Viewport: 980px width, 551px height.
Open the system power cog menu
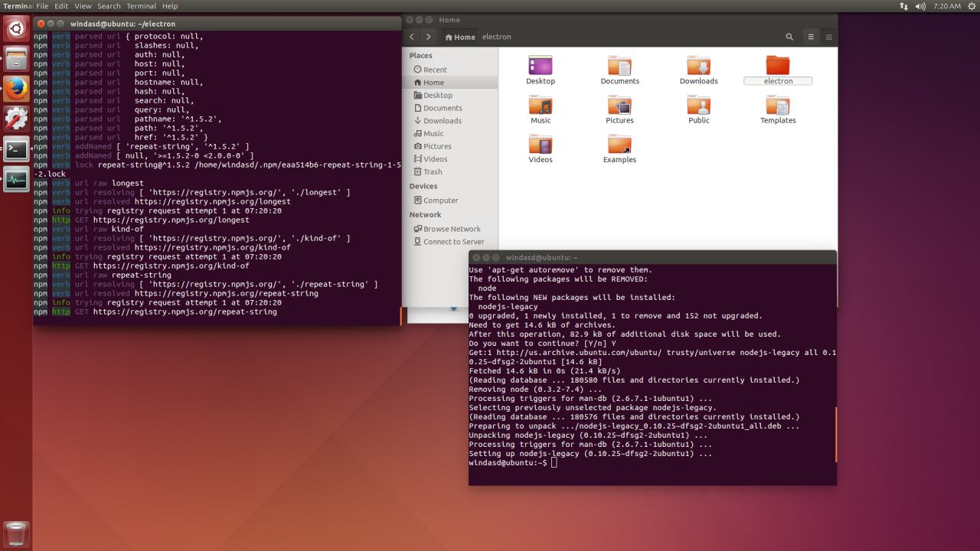coord(972,6)
